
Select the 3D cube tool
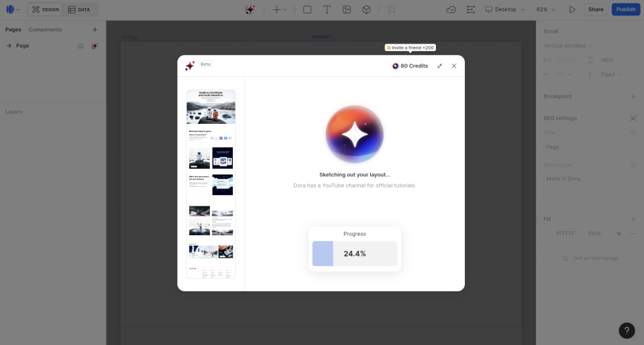366,9
